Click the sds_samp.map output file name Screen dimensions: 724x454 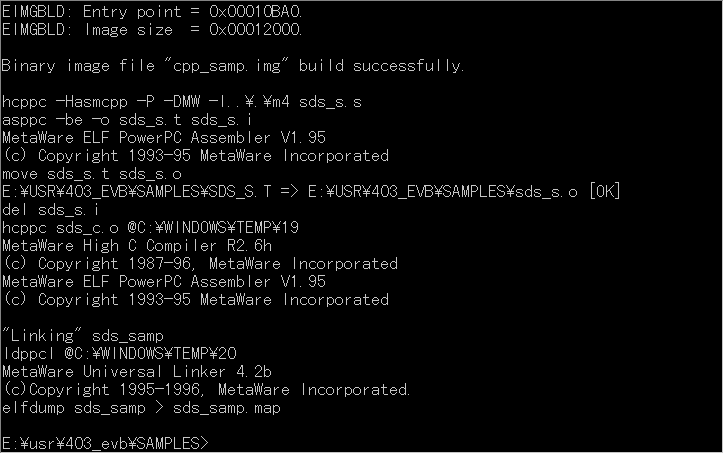[x=226, y=408]
